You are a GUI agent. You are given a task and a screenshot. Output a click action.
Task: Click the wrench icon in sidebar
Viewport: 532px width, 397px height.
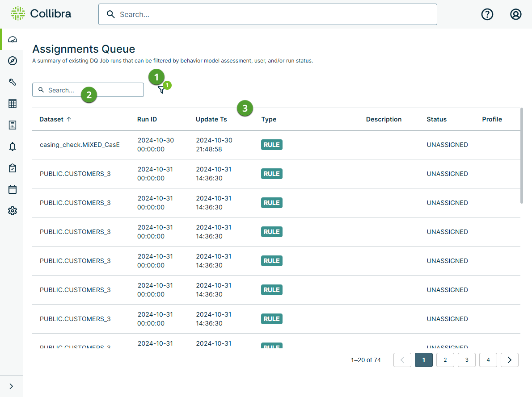click(x=13, y=82)
